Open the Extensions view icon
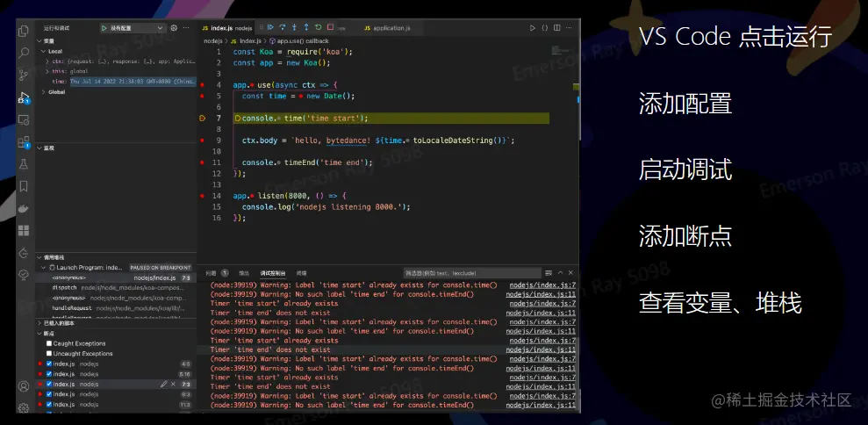The width and height of the screenshot is (868, 425). point(23,142)
